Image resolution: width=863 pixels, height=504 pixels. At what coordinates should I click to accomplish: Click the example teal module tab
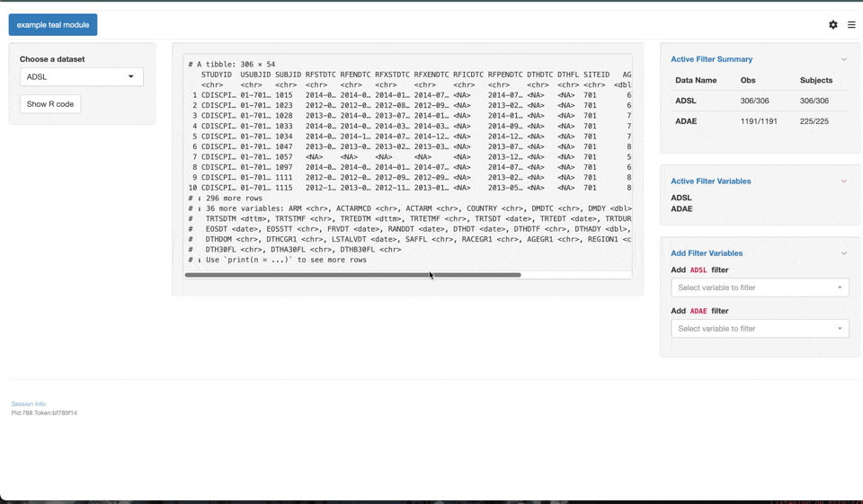(x=53, y=25)
